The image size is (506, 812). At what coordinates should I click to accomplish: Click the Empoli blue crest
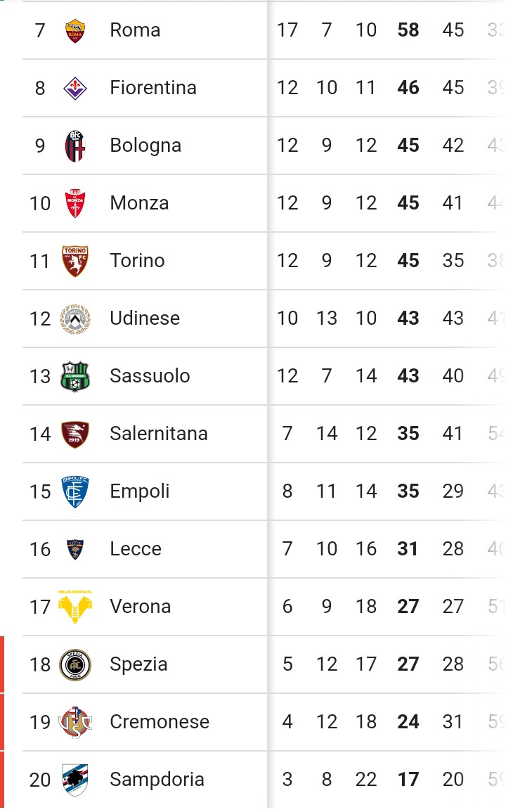[75, 491]
